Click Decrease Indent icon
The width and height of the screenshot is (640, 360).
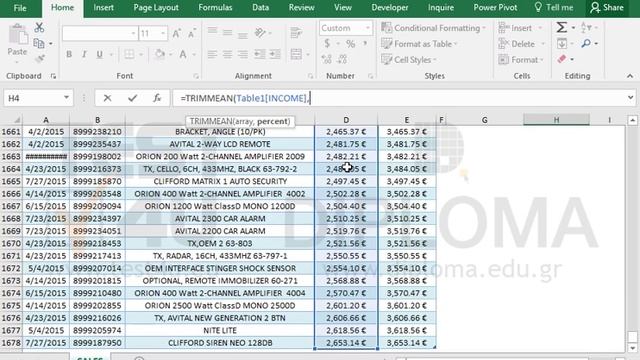259,54
